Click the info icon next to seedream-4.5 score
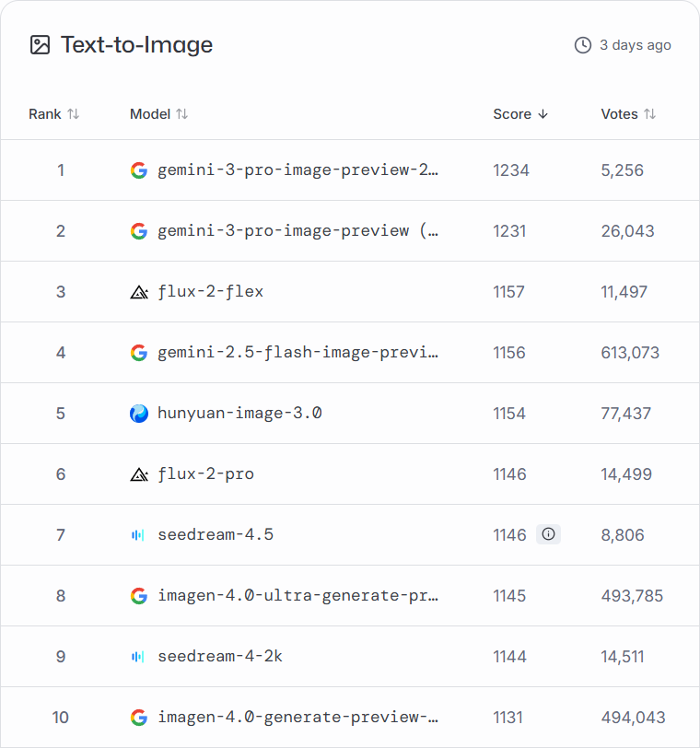Screen dimensions: 700x748 pyautogui.click(x=548, y=534)
